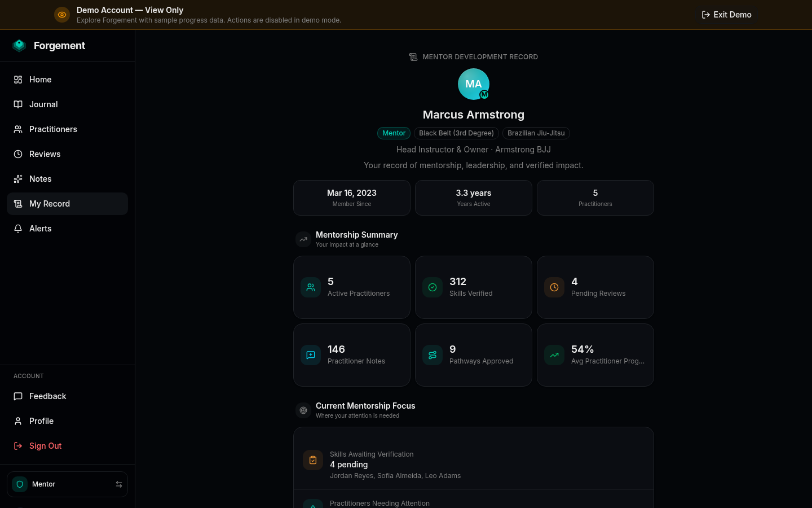Click the Profile person icon
The image size is (812, 508).
(x=18, y=421)
